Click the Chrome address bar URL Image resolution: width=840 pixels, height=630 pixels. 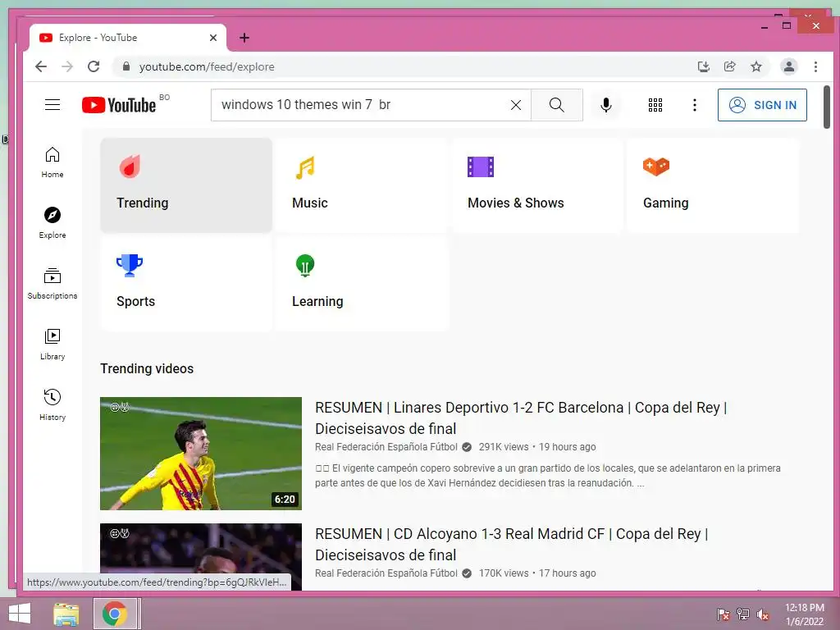click(x=207, y=67)
